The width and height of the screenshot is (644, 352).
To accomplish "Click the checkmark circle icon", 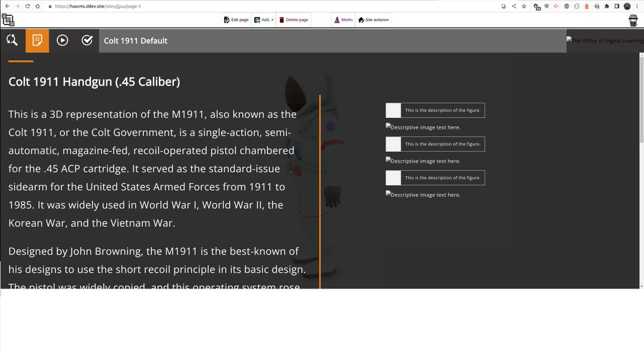I will point(87,40).
